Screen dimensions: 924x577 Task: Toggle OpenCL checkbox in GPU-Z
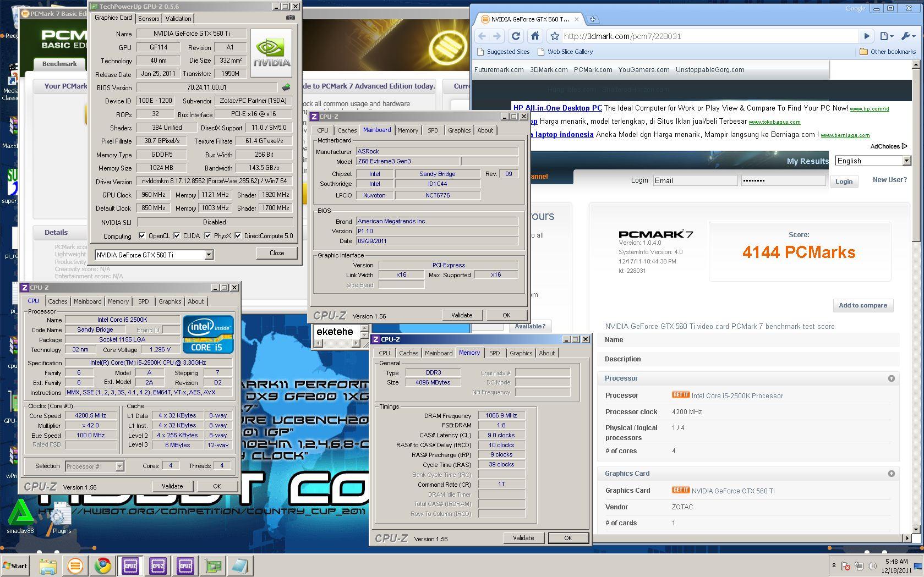[x=142, y=235]
